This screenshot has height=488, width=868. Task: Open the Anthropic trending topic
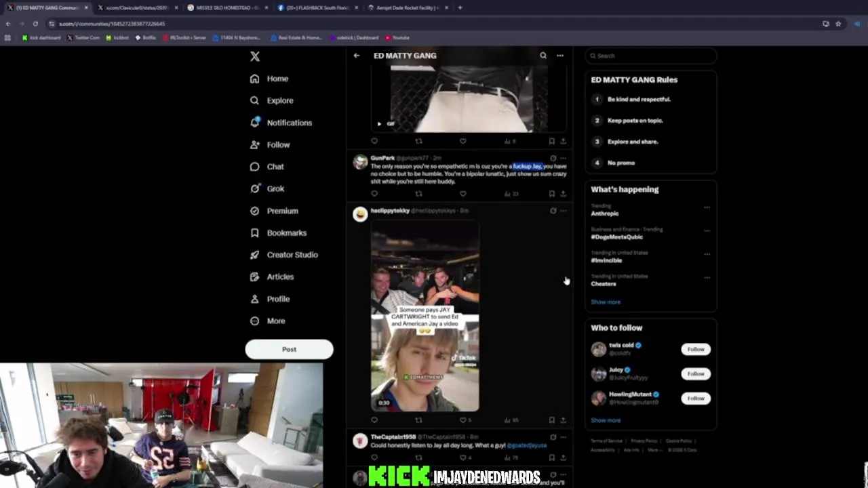click(604, 213)
